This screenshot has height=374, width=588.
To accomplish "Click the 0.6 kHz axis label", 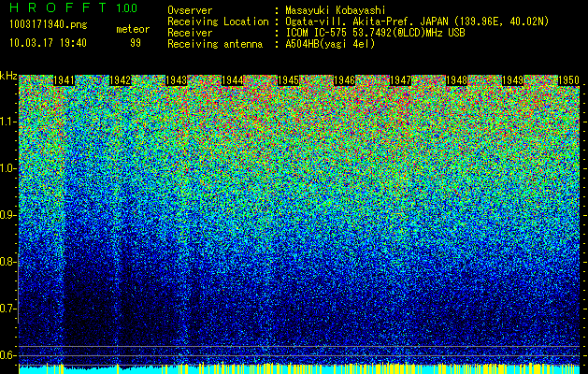I will coord(7,355).
